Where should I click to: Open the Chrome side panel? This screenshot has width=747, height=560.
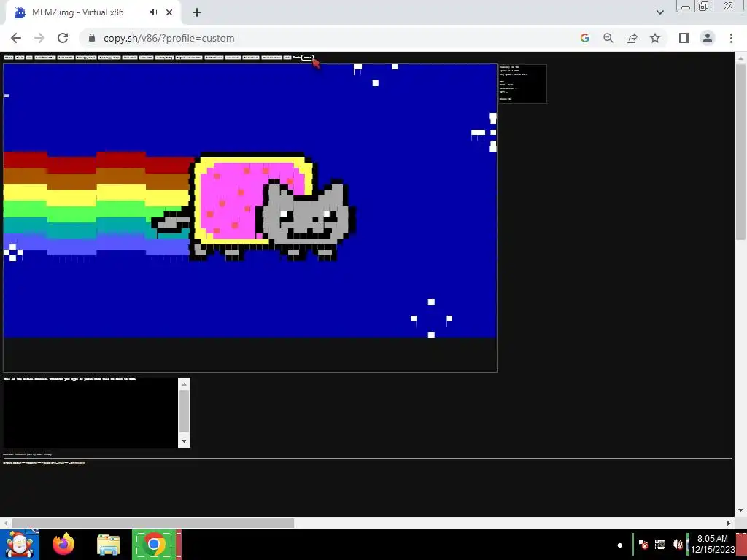coord(684,38)
